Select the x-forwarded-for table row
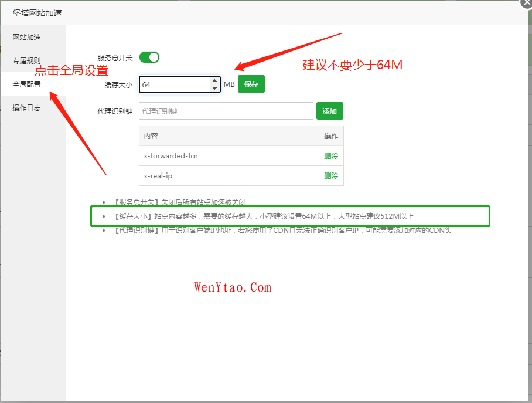Image resolution: width=532 pixels, height=403 pixels. click(223, 156)
